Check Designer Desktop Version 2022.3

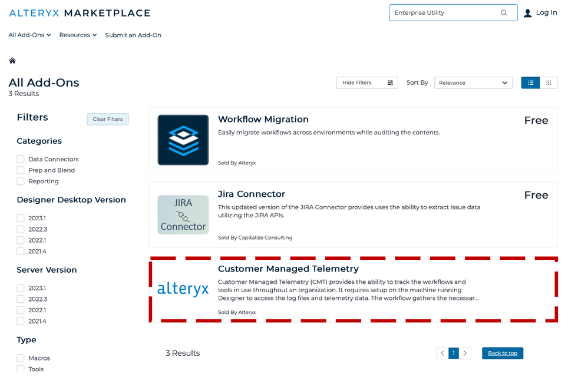(21, 229)
